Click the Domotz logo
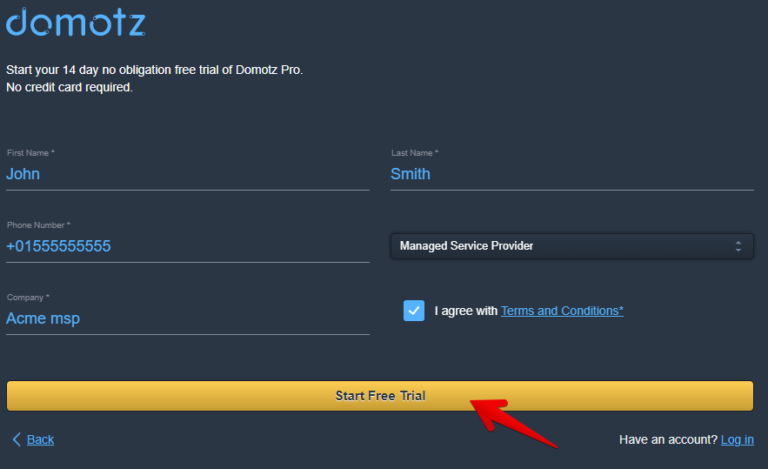The image size is (768, 469). 75,23
